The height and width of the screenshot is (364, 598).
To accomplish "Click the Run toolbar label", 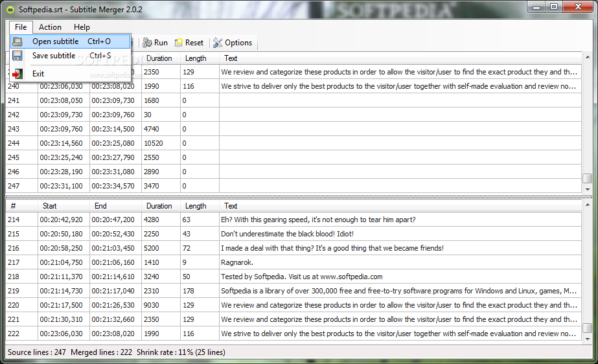I will coord(161,43).
